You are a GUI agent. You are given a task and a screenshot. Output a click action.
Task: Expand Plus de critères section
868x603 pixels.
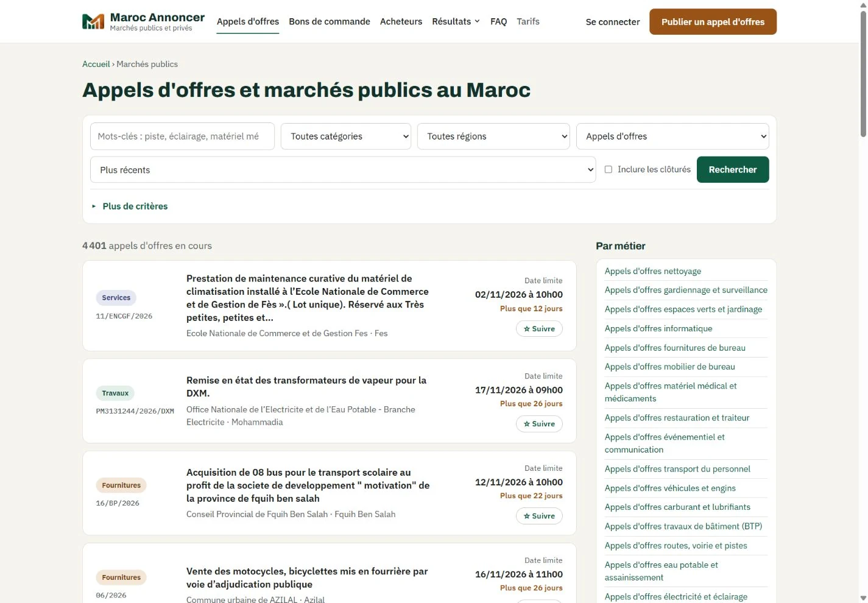click(x=130, y=206)
